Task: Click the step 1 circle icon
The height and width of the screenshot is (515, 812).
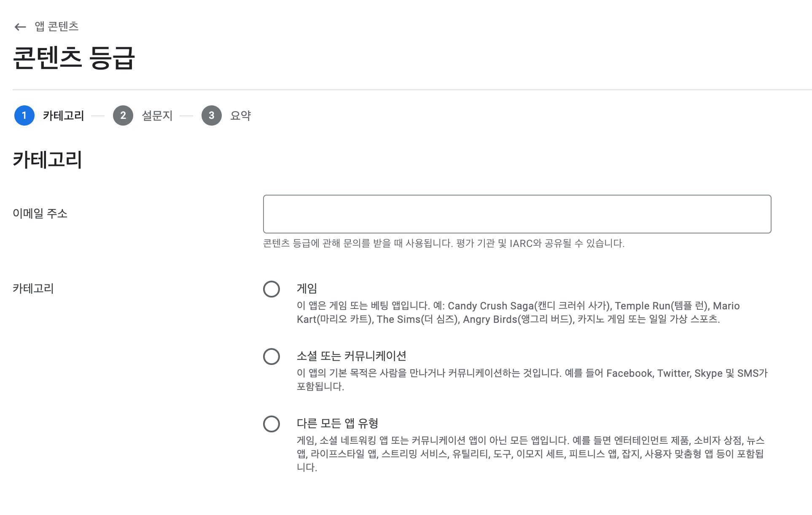Action: click(x=24, y=115)
